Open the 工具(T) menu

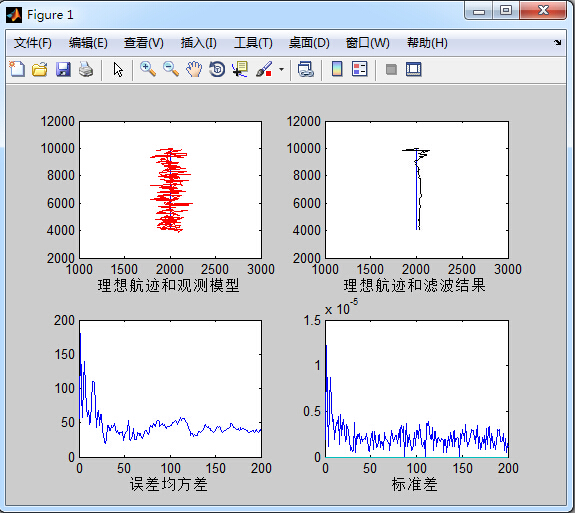[x=253, y=43]
